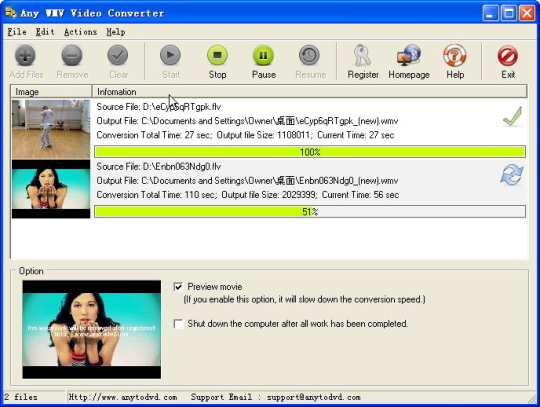This screenshot has width=540, height=407.
Task: Open the File menu
Action: click(x=17, y=32)
